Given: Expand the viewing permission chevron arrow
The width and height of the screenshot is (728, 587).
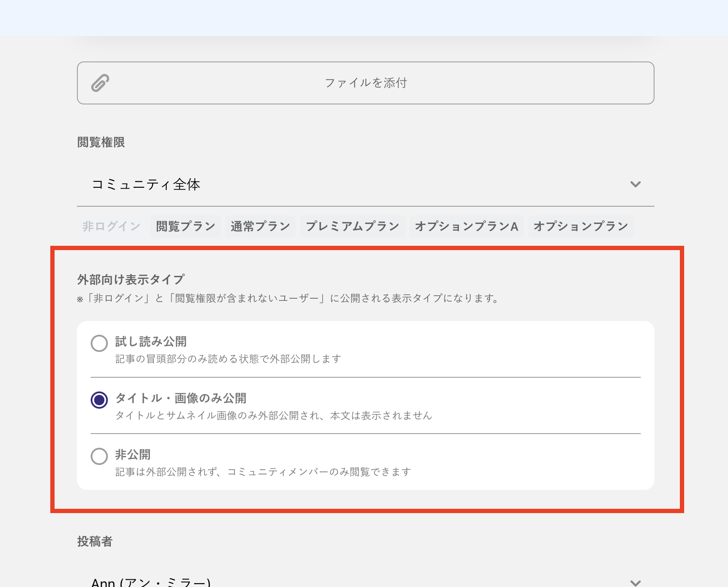Looking at the screenshot, I should tap(635, 185).
